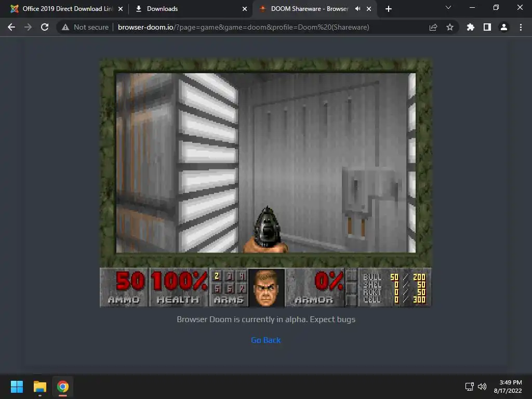
Task: Click the 0% ARMOR indicator
Action: [314, 287]
